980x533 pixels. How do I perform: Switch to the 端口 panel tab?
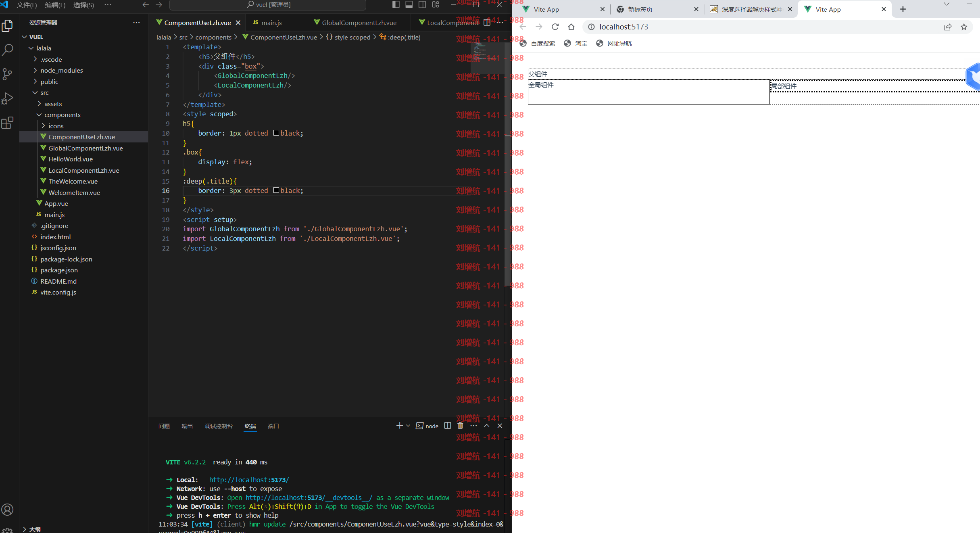273,426
